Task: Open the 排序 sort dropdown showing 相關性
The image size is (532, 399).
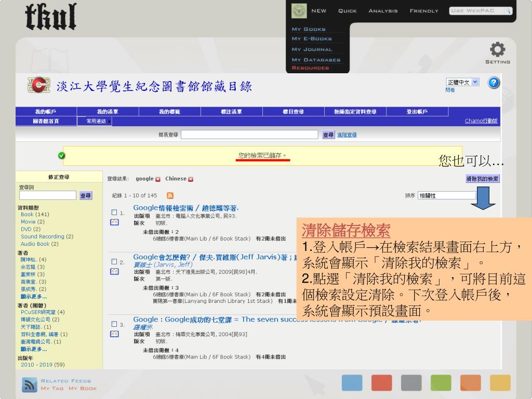Action: coord(447,195)
